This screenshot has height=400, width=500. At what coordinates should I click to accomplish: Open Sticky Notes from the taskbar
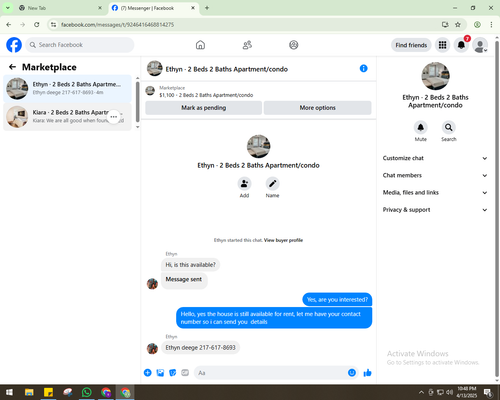[48, 392]
